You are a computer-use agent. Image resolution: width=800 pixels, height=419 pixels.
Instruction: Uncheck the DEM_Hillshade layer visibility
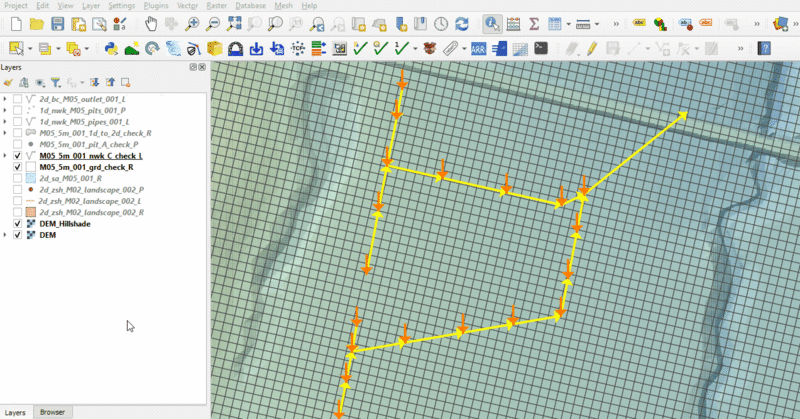(19, 223)
